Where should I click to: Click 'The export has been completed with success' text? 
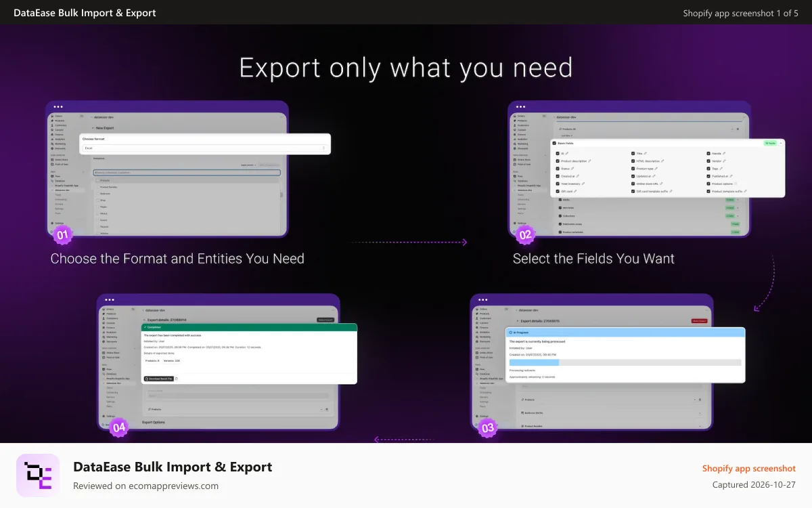click(x=173, y=335)
